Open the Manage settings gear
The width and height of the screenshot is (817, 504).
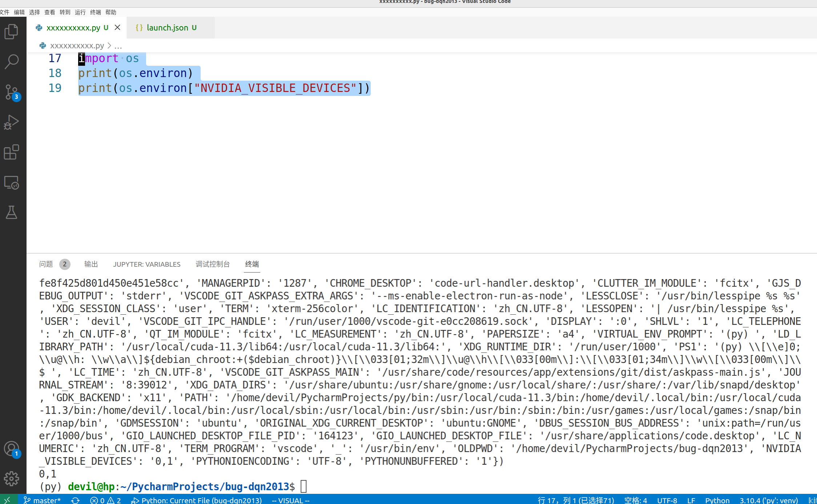11,479
